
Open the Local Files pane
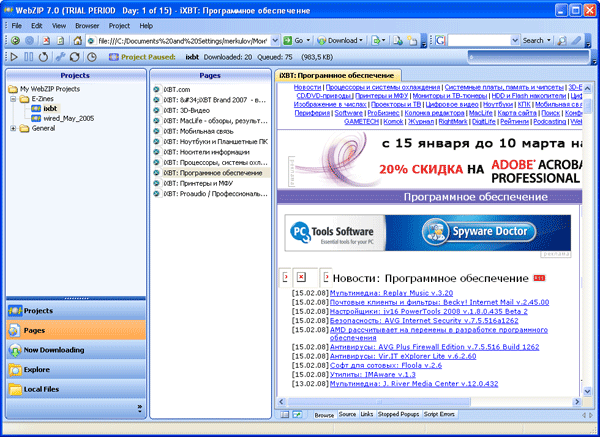[76, 389]
